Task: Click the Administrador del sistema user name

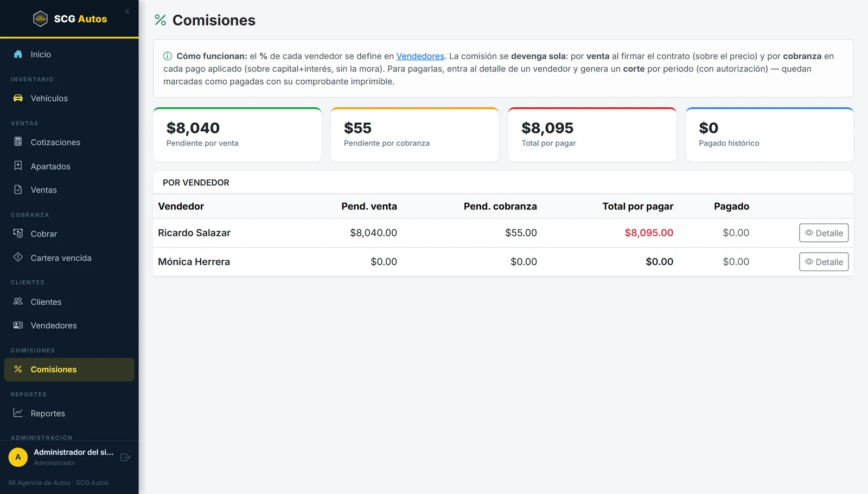Action: (x=73, y=452)
